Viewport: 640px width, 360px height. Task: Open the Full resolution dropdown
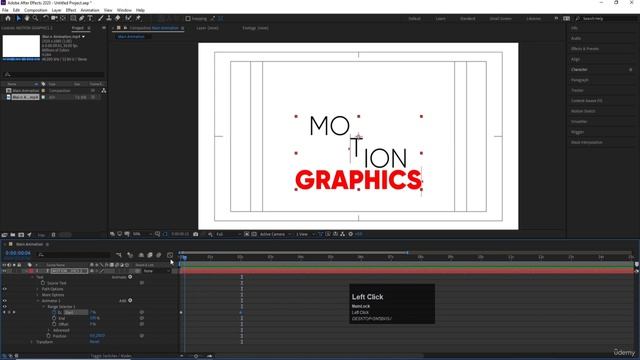[228, 234]
